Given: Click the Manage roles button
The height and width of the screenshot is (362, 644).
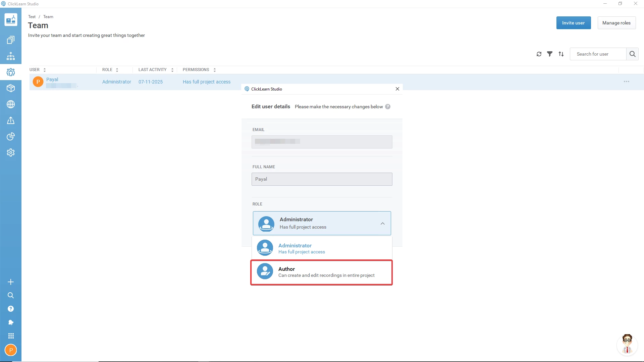Looking at the screenshot, I should click(616, 23).
